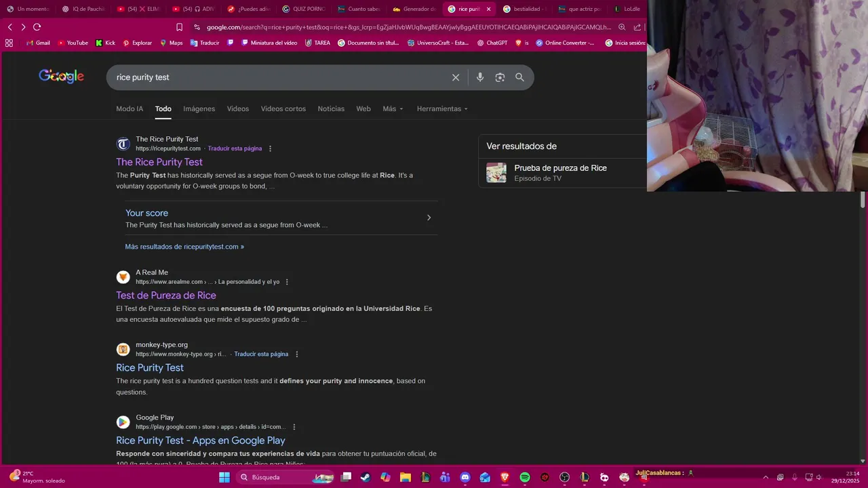Open monkey-type.org Rice Purity Test link
The image size is (868, 488).
click(x=150, y=367)
